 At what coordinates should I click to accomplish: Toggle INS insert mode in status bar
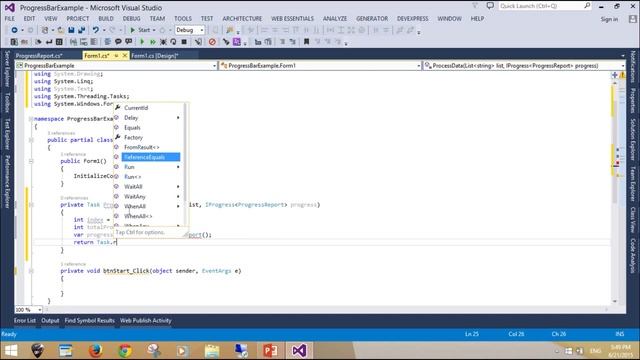tap(620, 334)
